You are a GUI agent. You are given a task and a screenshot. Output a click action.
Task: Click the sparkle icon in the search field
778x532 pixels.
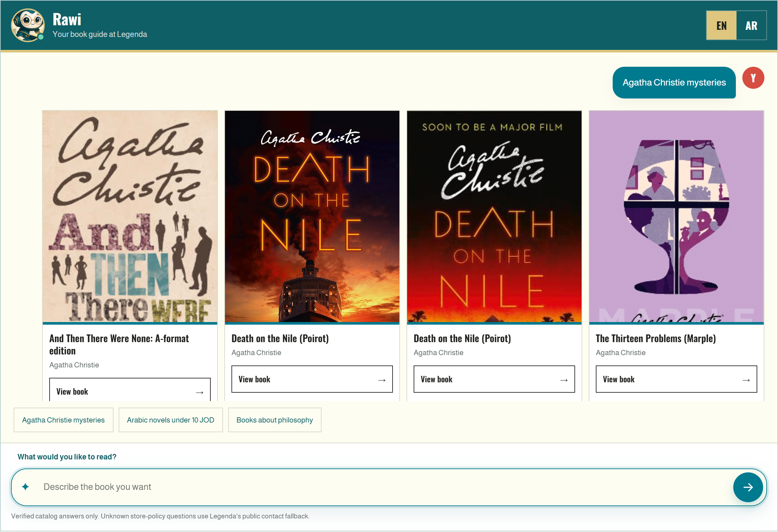[x=25, y=487]
